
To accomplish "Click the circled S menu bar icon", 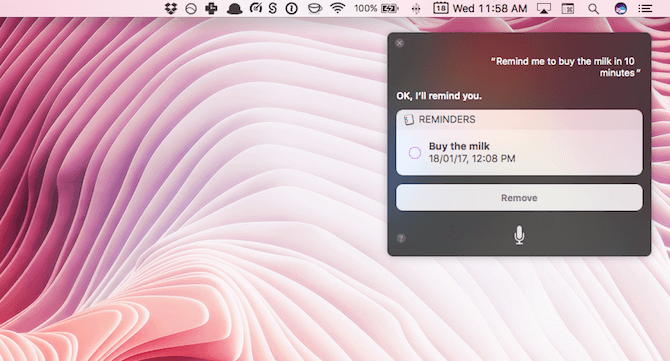I will pyautogui.click(x=273, y=8).
